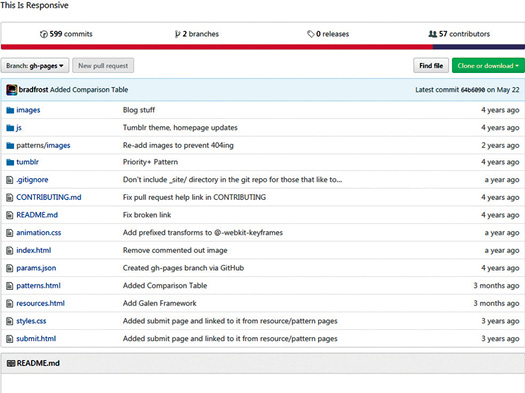Viewport: 525px width, 393px height.
Task: Open the Branch: gh-pages dropdown
Action: (x=35, y=66)
